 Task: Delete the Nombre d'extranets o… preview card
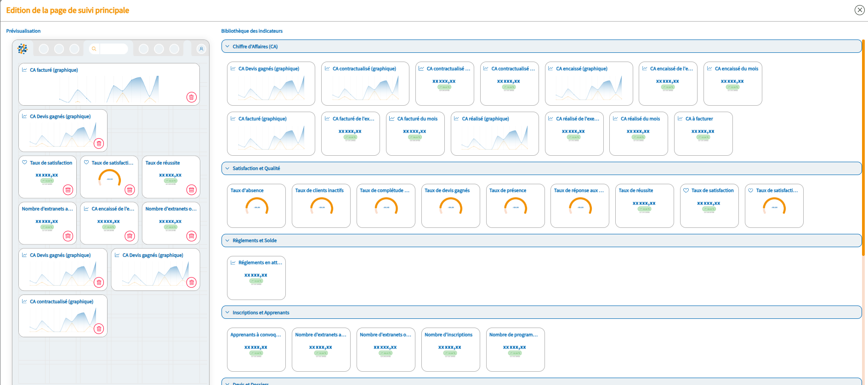coord(191,236)
